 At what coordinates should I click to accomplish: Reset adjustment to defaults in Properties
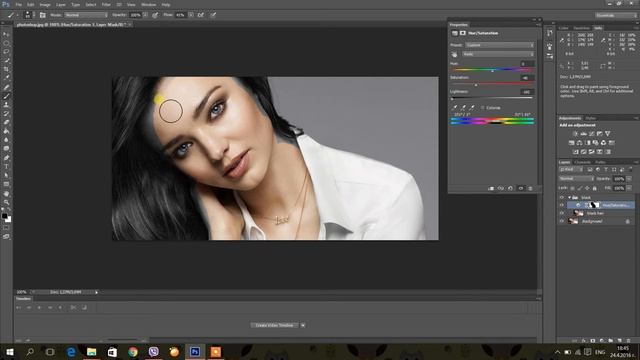coord(511,189)
